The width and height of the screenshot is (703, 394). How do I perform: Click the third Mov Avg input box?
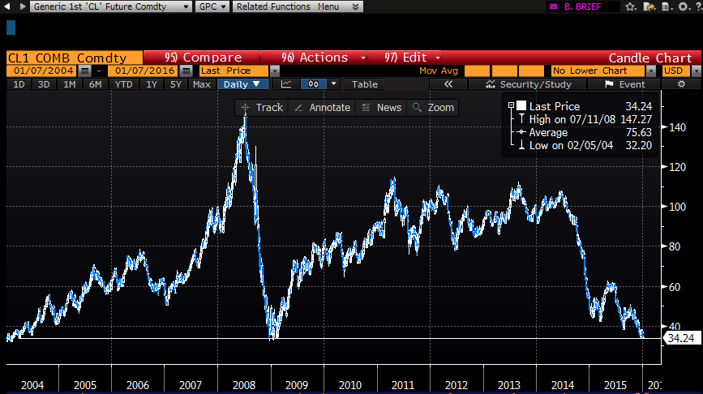point(531,71)
